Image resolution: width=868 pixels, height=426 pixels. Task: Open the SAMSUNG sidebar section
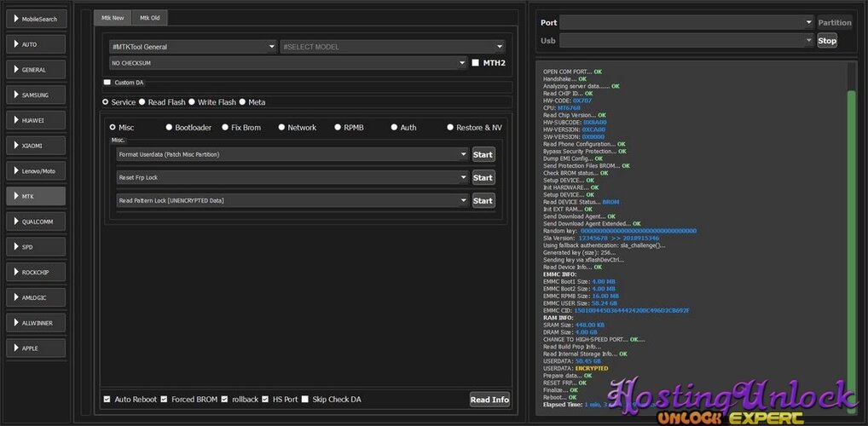coord(36,95)
